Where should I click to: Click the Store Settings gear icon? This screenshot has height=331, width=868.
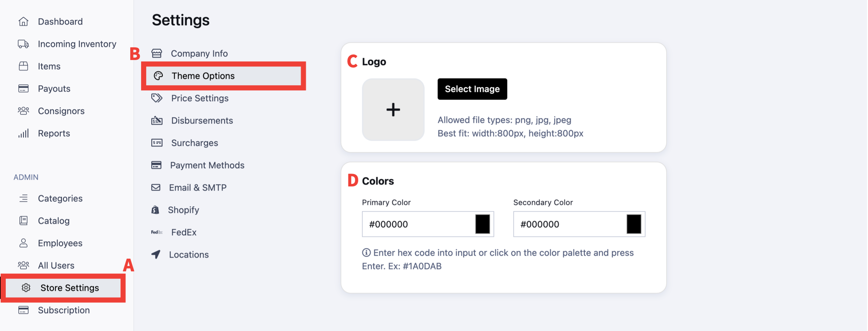26,288
